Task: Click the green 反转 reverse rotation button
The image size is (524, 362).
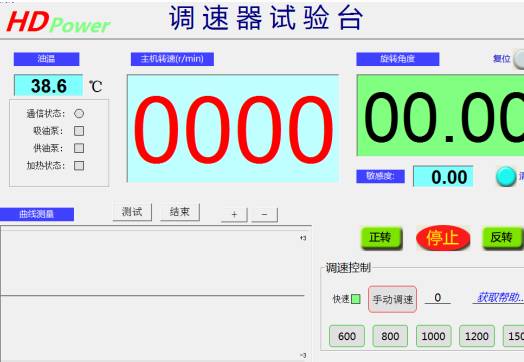Action: (502, 238)
